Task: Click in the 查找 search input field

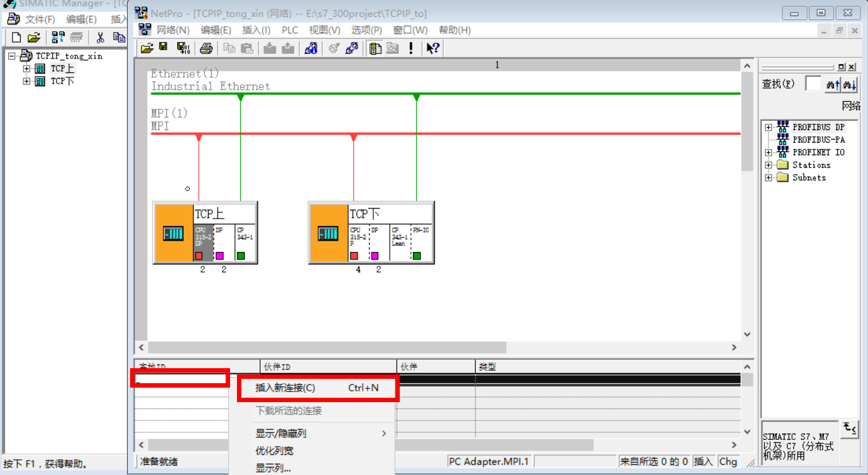Action: [813, 84]
